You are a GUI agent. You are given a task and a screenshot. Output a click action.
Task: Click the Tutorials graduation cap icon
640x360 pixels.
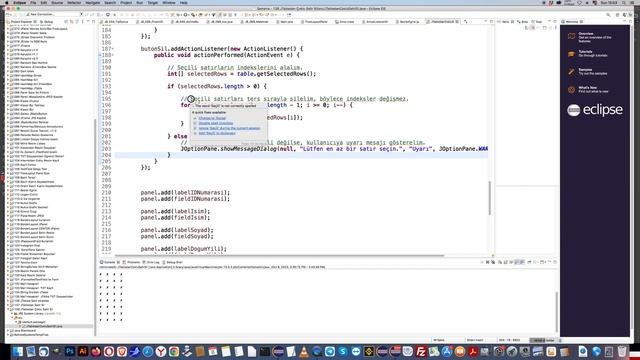tap(571, 53)
